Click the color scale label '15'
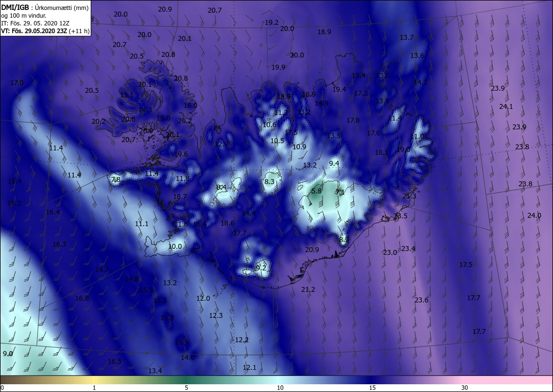This screenshot has width=553, height=392. pyautogui.click(x=372, y=388)
